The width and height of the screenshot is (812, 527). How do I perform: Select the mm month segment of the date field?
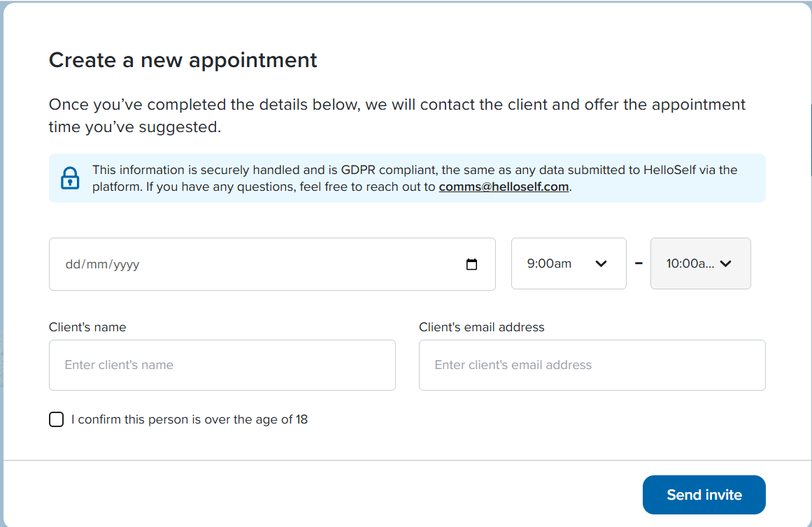click(97, 264)
